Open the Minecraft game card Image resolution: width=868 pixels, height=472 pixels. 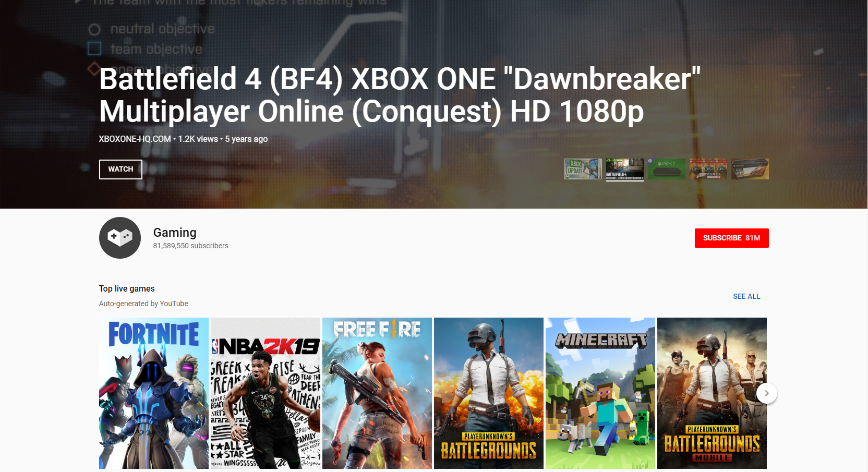point(600,393)
